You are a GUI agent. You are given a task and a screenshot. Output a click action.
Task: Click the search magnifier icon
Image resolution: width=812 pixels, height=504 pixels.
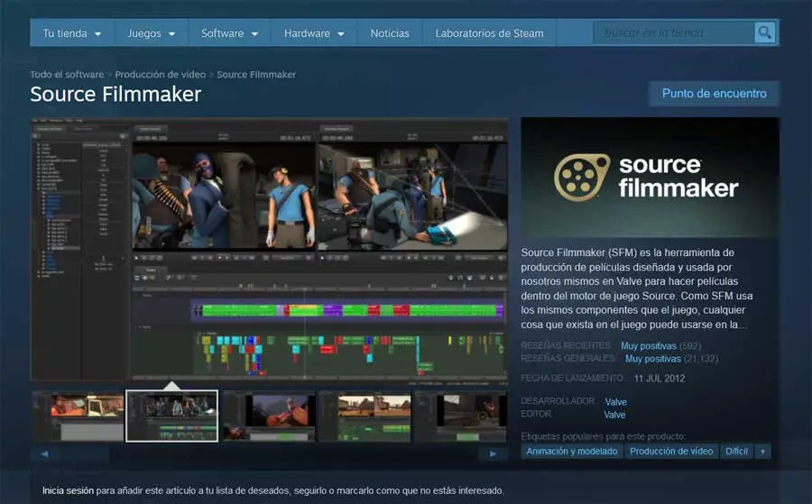[x=764, y=33]
